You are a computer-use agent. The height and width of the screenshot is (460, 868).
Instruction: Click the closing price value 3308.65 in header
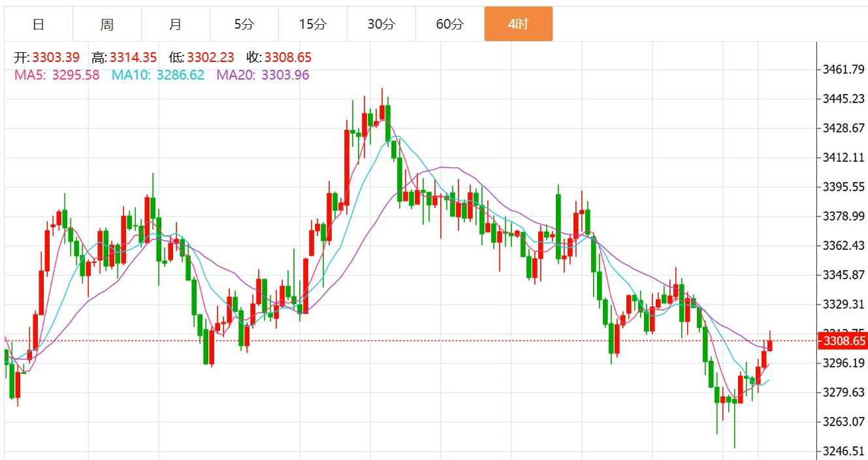288,58
